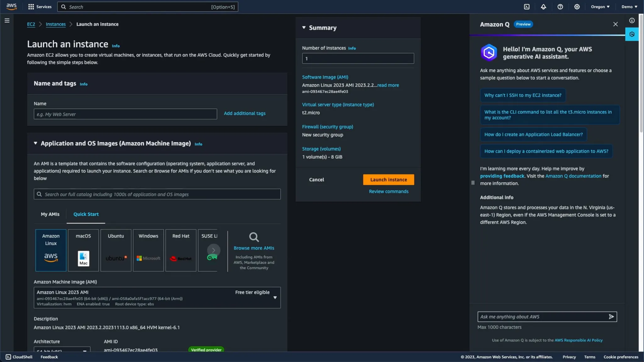
Task: Open the help question mark icon
Action: [x=560, y=7]
